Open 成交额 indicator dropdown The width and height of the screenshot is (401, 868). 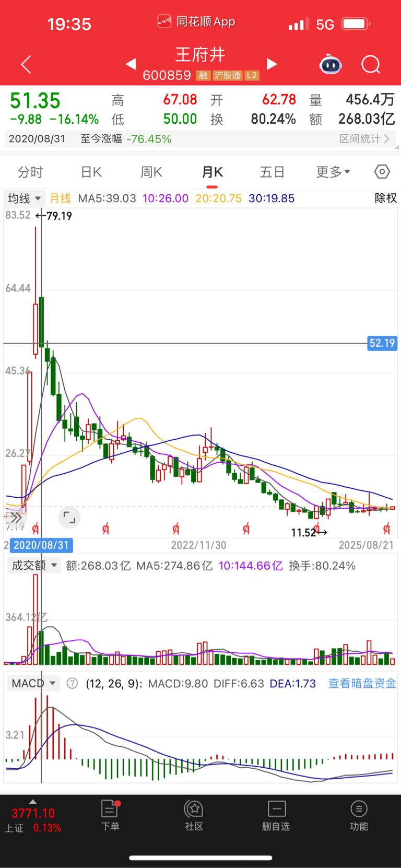point(33,566)
